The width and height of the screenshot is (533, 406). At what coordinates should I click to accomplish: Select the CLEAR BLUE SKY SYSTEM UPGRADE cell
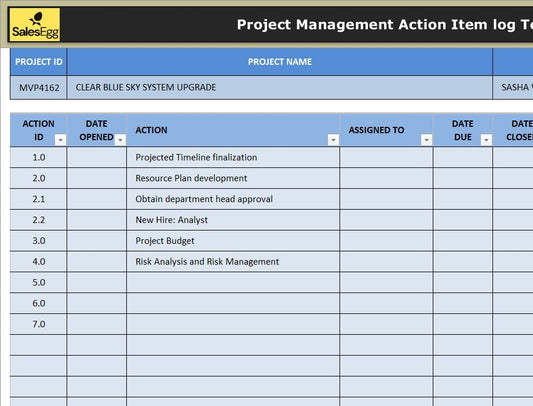(280, 88)
